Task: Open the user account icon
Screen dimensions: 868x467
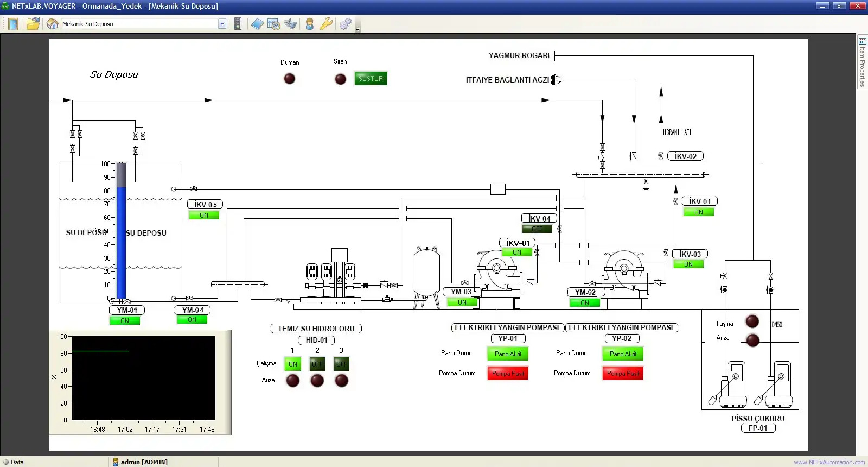Action: click(x=310, y=24)
